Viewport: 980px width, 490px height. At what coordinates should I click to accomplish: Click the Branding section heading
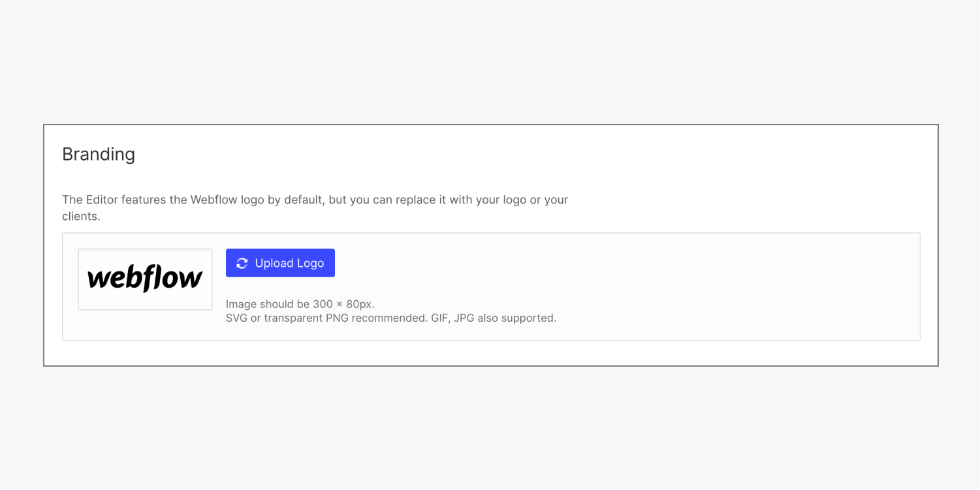click(99, 154)
